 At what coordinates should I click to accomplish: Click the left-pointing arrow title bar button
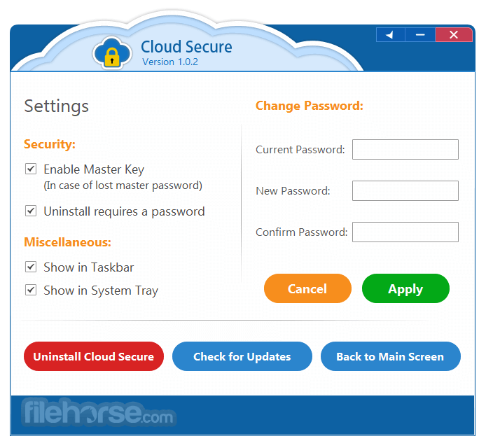click(390, 35)
